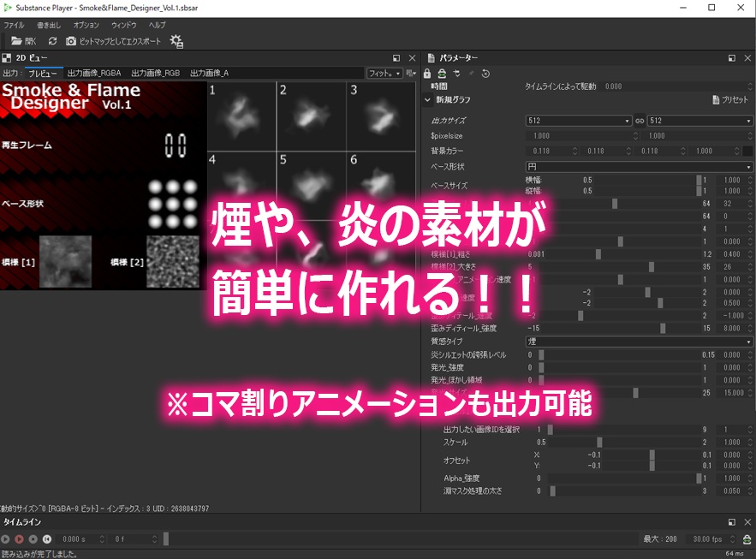Switch to the 出力画像_RGBA tab
756x559 pixels.
click(x=94, y=74)
